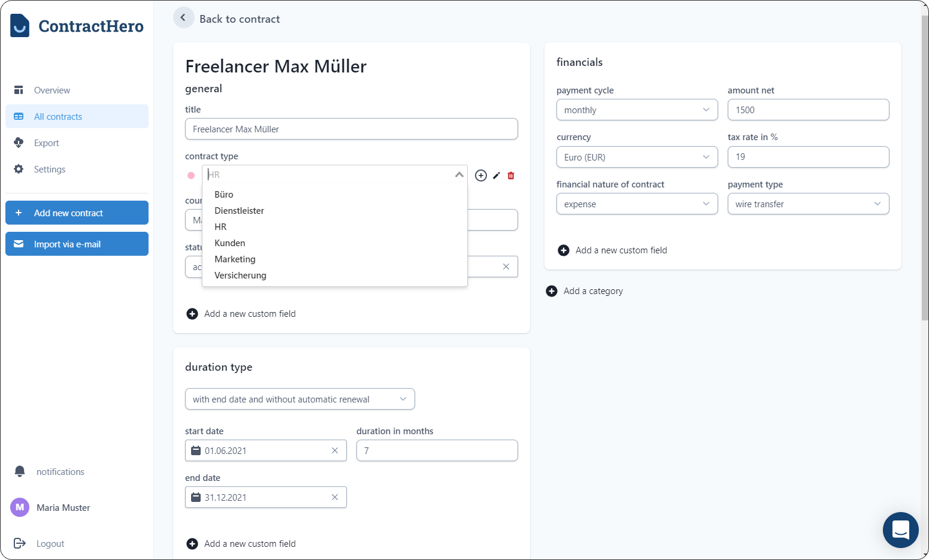The image size is (929, 560).
Task: Expand the currency Euro dropdown
Action: tap(637, 157)
